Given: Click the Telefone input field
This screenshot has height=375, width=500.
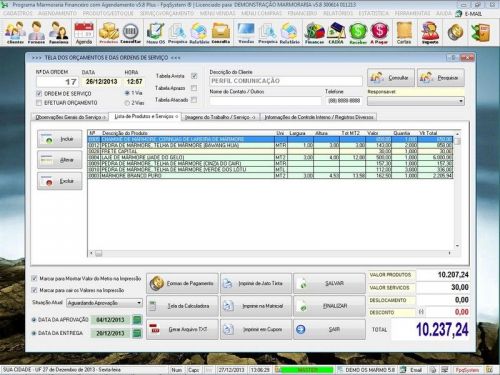Looking at the screenshot, I should click(x=344, y=101).
